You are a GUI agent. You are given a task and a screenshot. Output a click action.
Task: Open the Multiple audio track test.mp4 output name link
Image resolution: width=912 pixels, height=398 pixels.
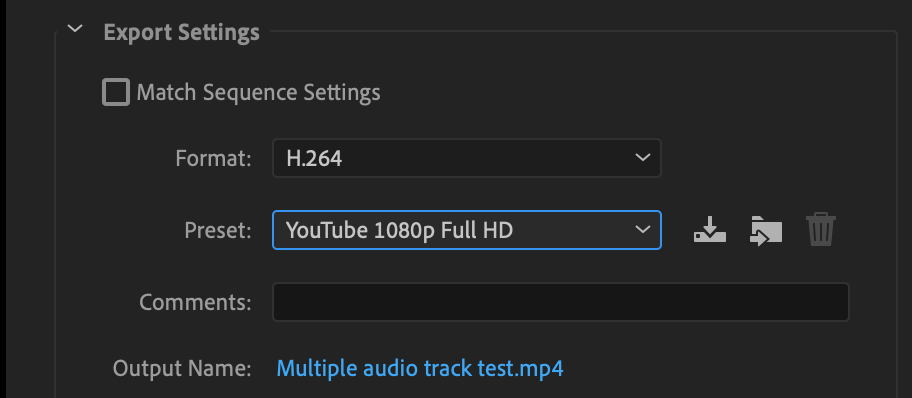[x=420, y=368]
